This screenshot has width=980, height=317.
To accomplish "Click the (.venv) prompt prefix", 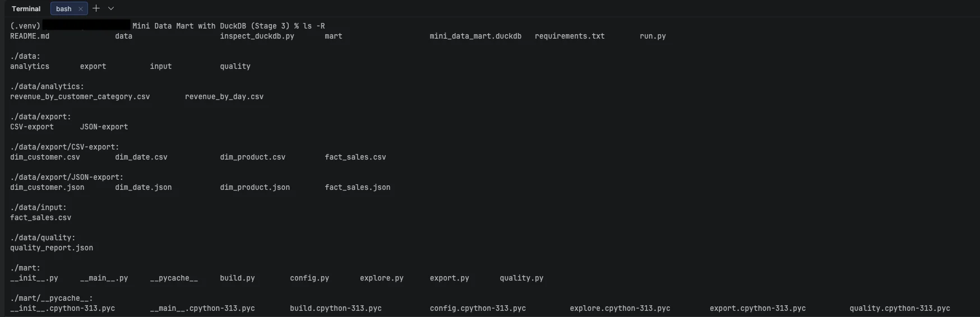I will coord(25,26).
